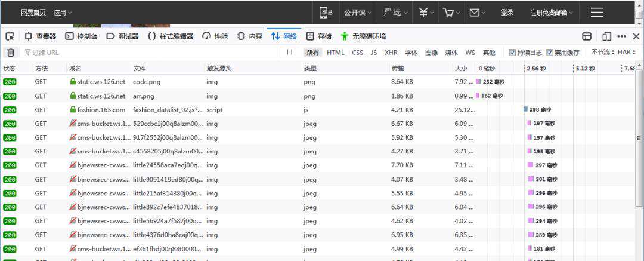Sort by the 状态 column header
This screenshot has width=644, height=261.
point(17,68)
